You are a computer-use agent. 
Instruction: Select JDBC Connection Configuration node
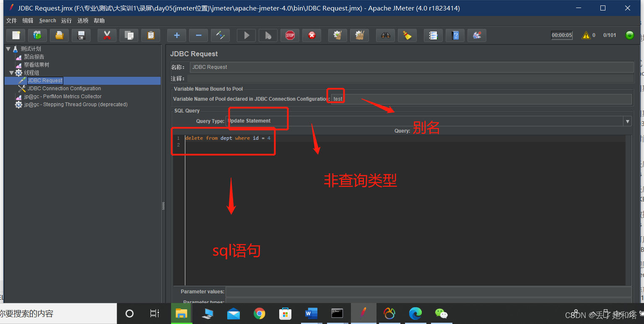(64, 89)
